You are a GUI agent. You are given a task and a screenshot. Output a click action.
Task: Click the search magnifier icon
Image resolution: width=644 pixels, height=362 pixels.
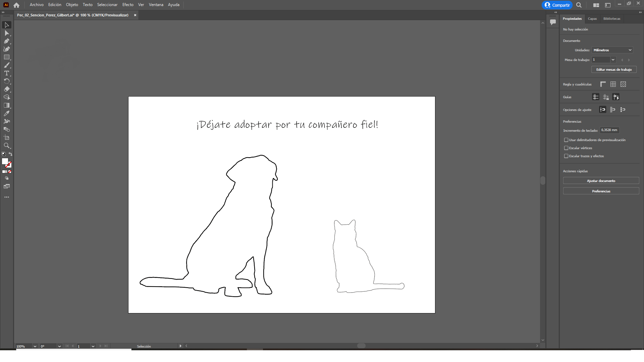tap(579, 5)
